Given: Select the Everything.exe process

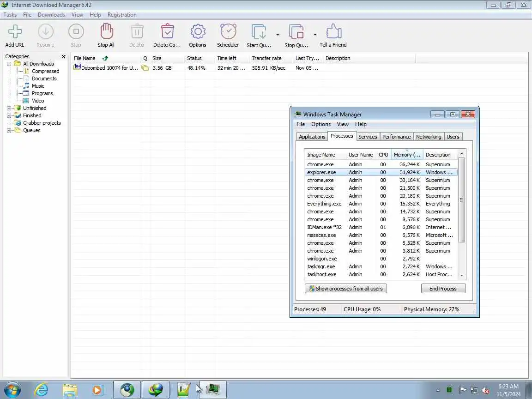Looking at the screenshot, I should (381, 204).
